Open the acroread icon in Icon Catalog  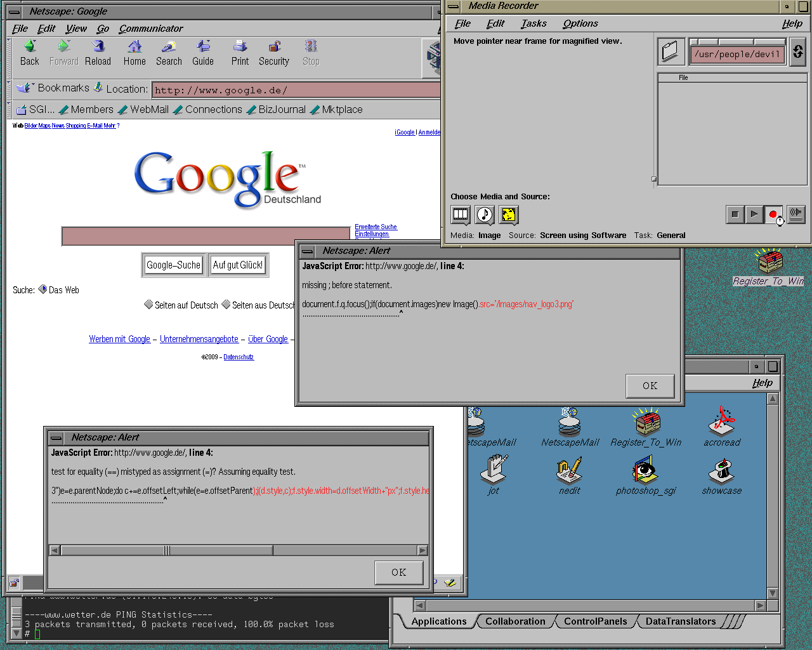pyautogui.click(x=722, y=426)
